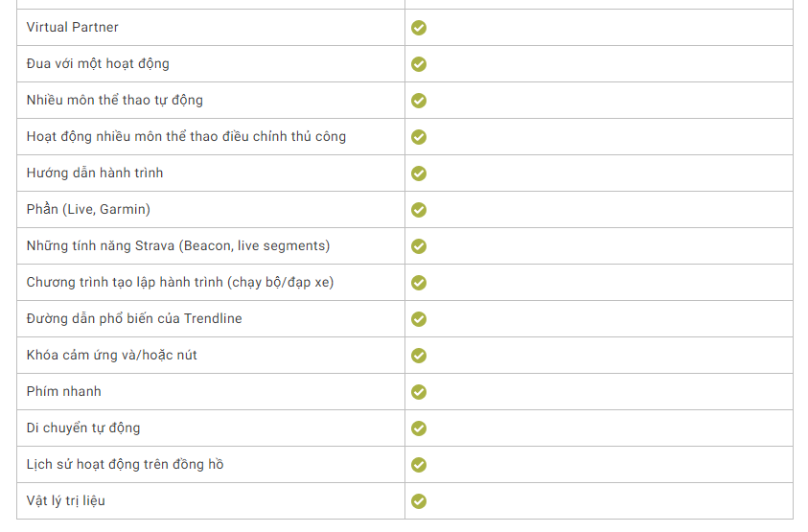Click the checkmark for Đường dẫn phổ biến của Trendline
Viewport: 808px width, 532px height.
[x=419, y=319]
